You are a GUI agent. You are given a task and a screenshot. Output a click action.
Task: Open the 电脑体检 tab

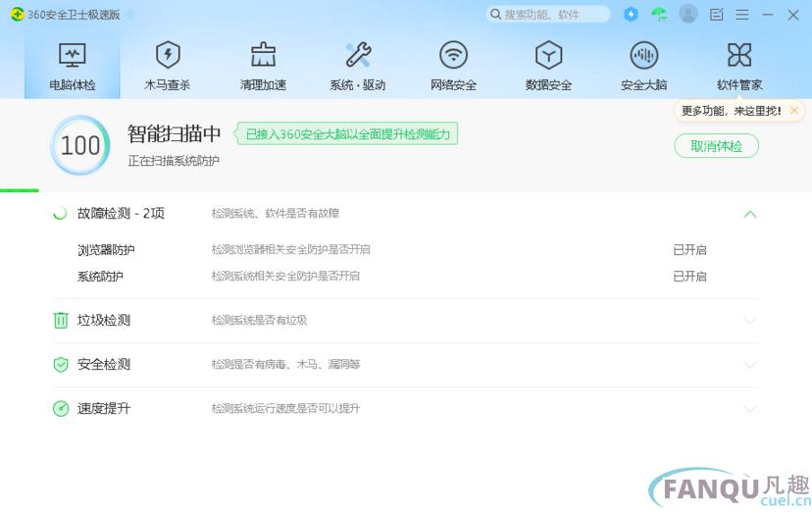pos(72,67)
